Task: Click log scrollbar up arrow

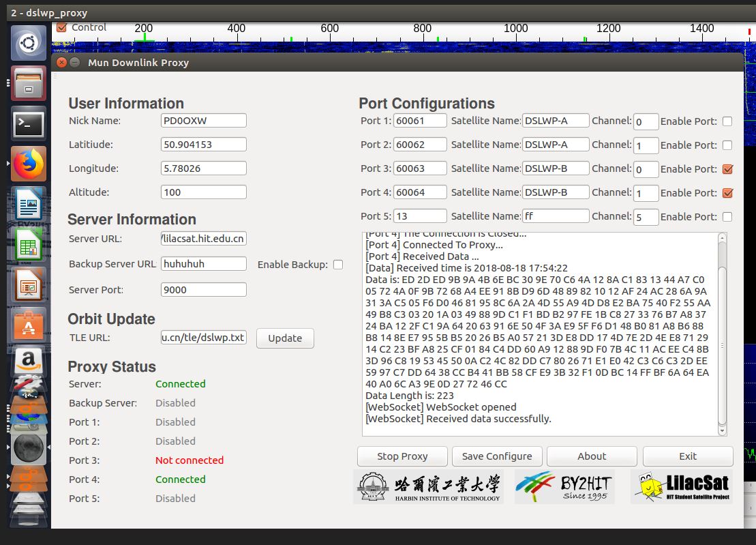Action: [722, 238]
